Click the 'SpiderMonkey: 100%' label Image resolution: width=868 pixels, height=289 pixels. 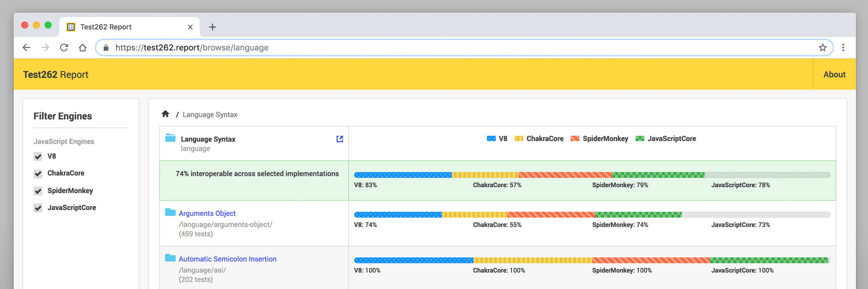coord(622,270)
